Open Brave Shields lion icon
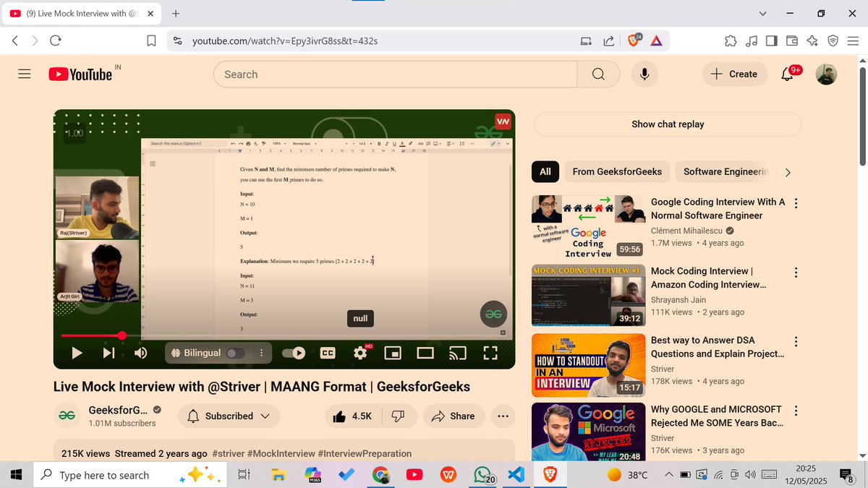This screenshot has width=868, height=488. [x=634, y=40]
